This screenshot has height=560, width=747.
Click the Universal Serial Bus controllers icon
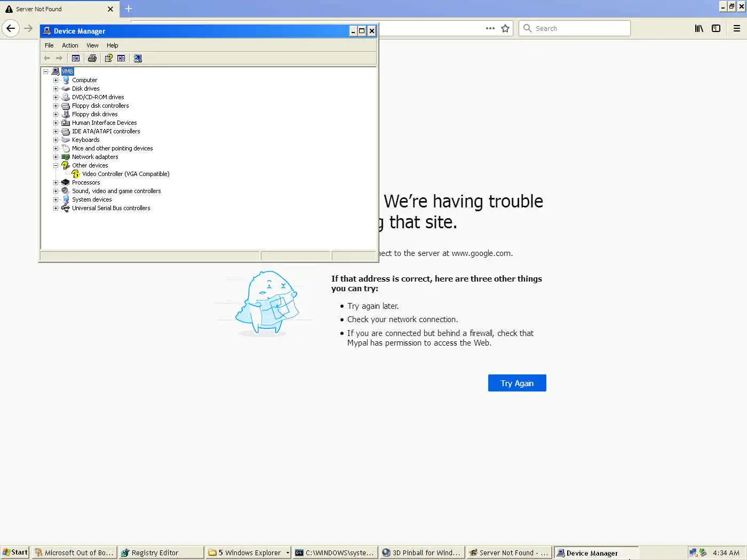pos(66,208)
